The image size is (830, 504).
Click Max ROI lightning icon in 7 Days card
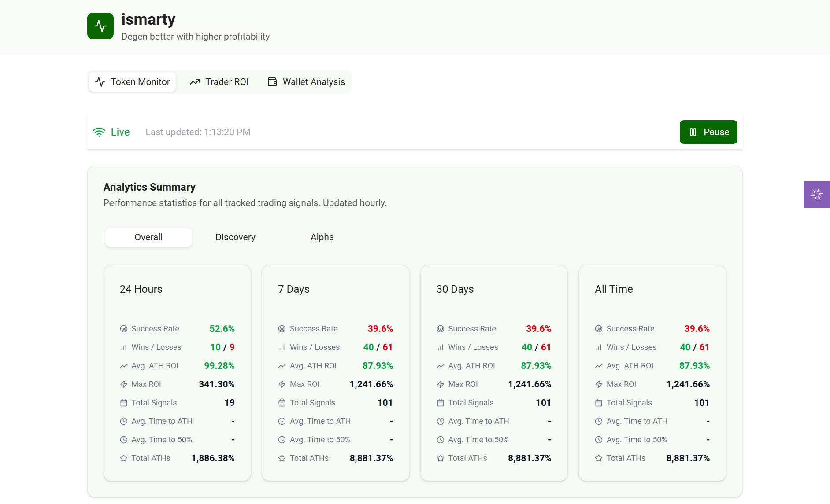(x=282, y=384)
